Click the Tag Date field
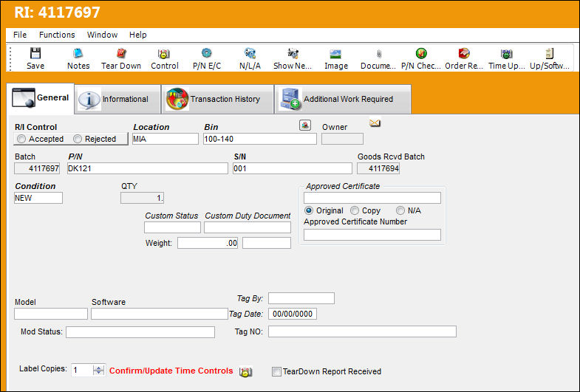 (x=293, y=314)
